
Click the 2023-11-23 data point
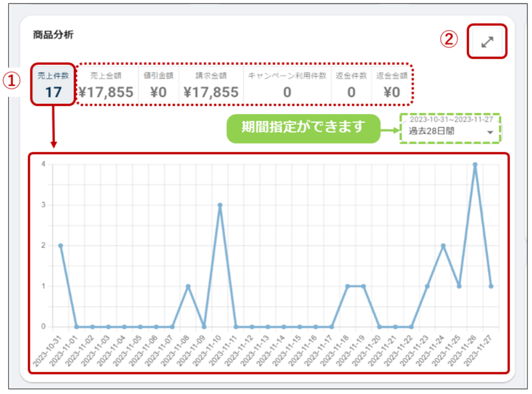tap(427, 286)
